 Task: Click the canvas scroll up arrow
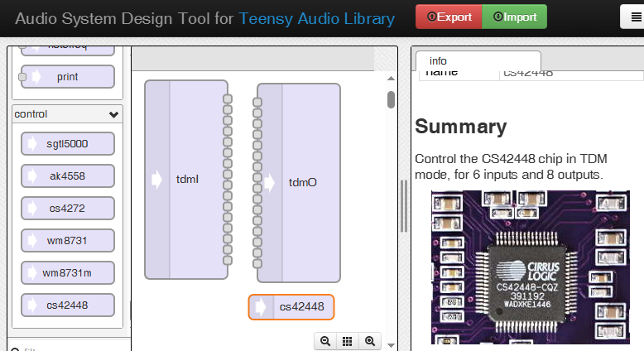pyautogui.click(x=391, y=78)
